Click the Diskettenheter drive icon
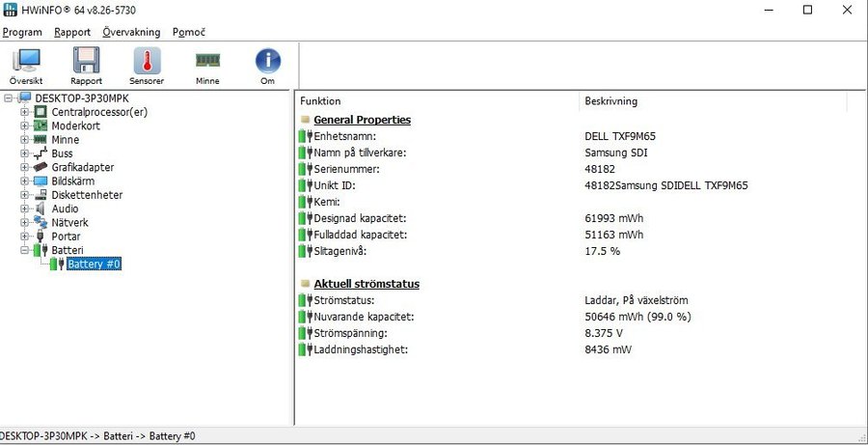This screenshot has height=445, width=868. point(41,195)
